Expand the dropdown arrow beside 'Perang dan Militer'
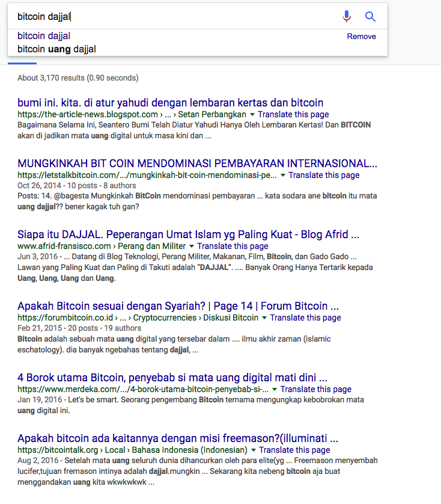This screenshot has height=504, width=441. click(x=192, y=246)
